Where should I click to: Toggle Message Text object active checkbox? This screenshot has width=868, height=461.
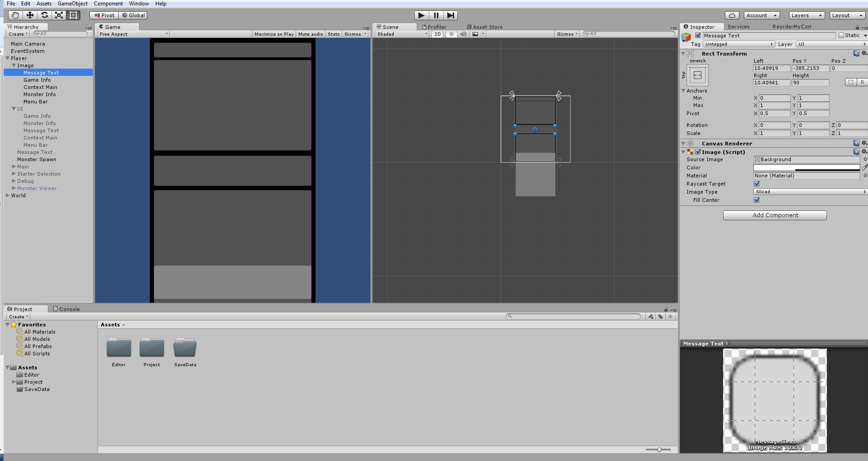(x=698, y=35)
